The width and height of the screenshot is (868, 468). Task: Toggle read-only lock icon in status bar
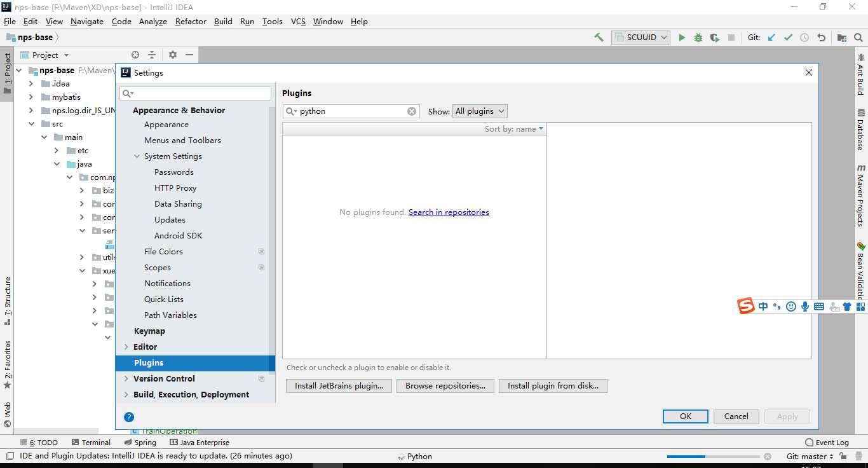pyautogui.click(x=843, y=456)
